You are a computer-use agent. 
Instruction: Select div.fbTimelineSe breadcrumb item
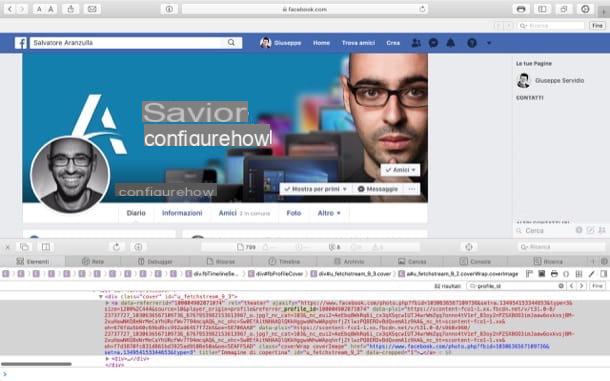point(212,274)
